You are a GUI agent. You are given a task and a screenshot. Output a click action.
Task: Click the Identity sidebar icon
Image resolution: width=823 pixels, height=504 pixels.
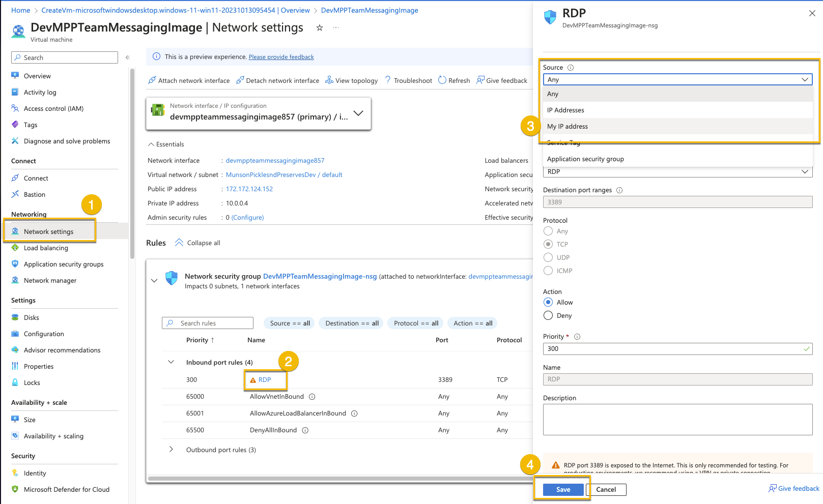point(15,473)
